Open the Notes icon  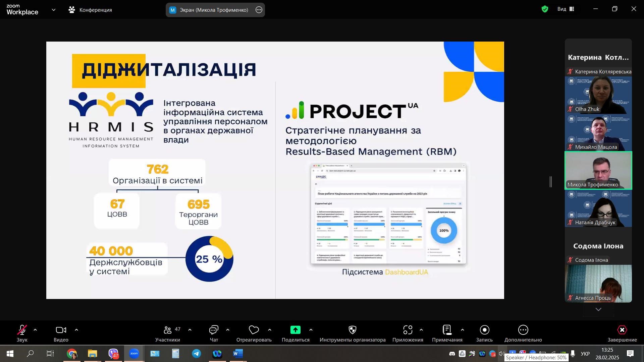click(447, 330)
